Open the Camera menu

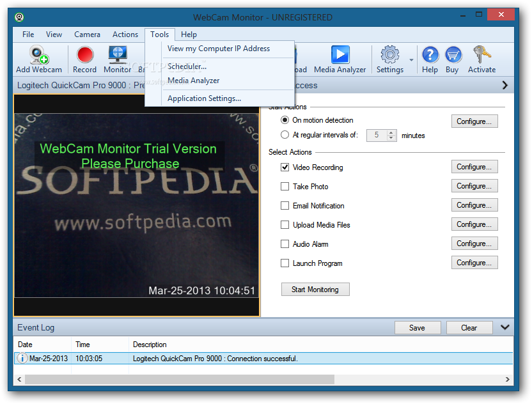[x=87, y=35]
